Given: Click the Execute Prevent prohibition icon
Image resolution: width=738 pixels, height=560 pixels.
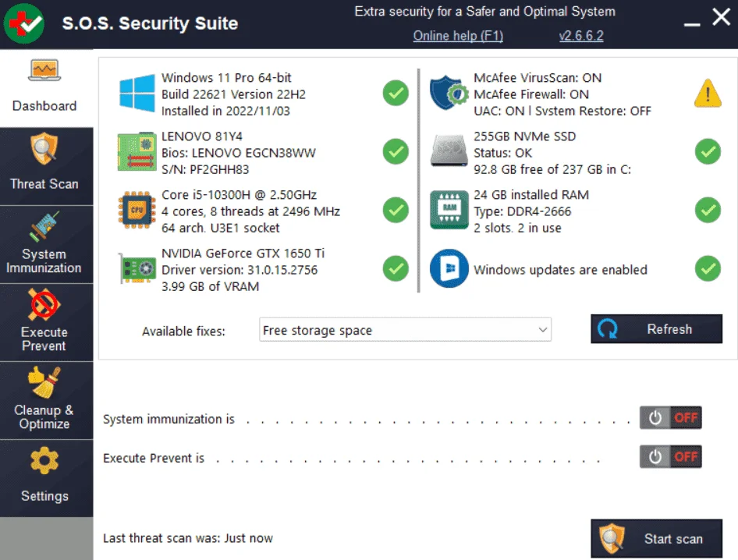Looking at the screenshot, I should pyautogui.click(x=44, y=305).
